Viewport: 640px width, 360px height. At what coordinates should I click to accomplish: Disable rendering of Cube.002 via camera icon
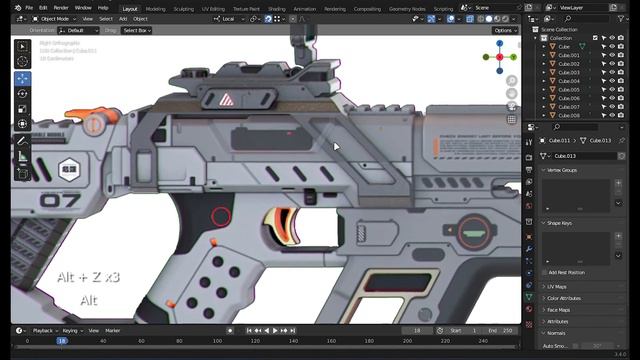(x=621, y=64)
